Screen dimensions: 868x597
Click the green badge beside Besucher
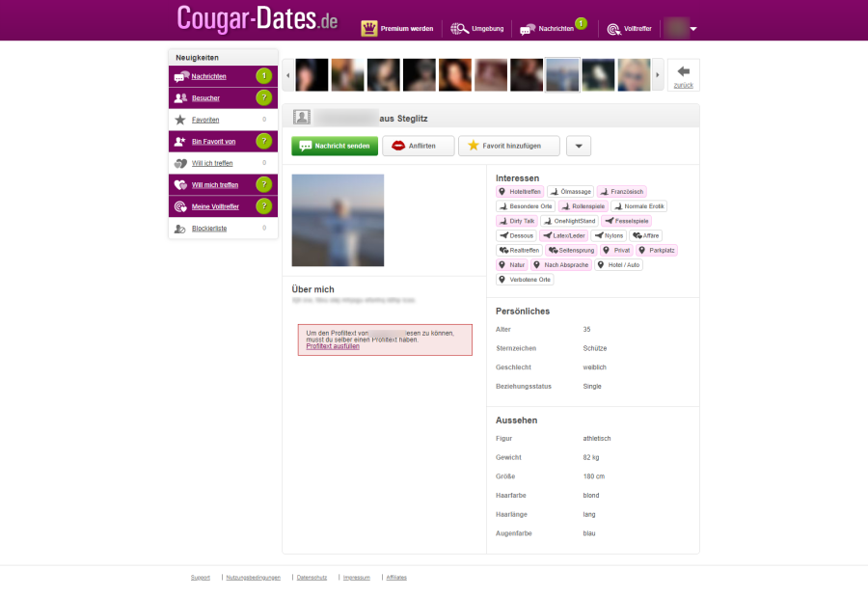[264, 98]
